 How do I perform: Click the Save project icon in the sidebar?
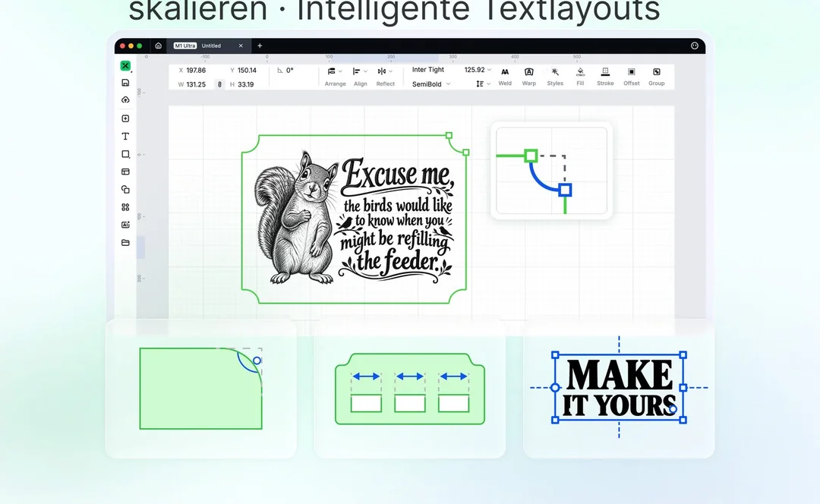125,83
